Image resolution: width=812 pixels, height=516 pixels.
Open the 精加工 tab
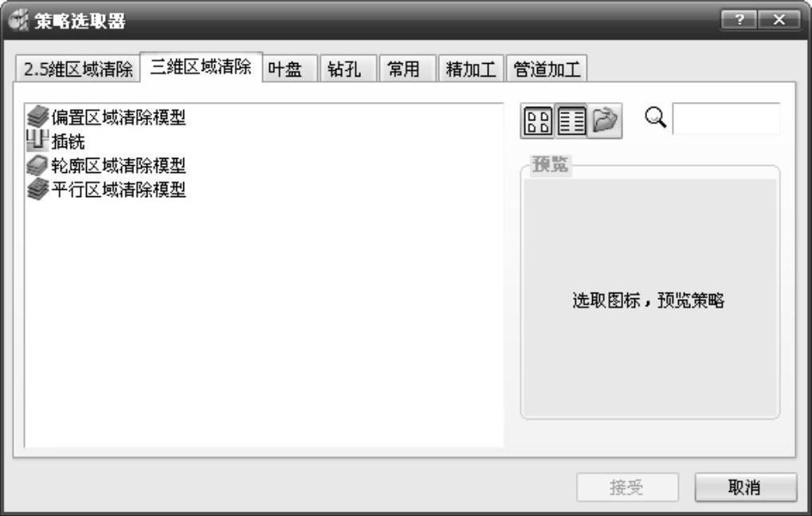[471, 69]
